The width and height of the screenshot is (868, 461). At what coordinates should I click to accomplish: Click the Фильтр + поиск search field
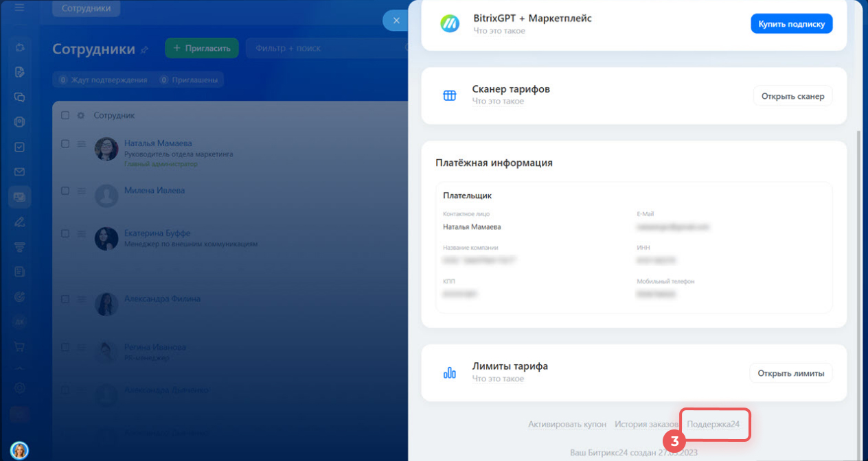pyautogui.click(x=323, y=48)
